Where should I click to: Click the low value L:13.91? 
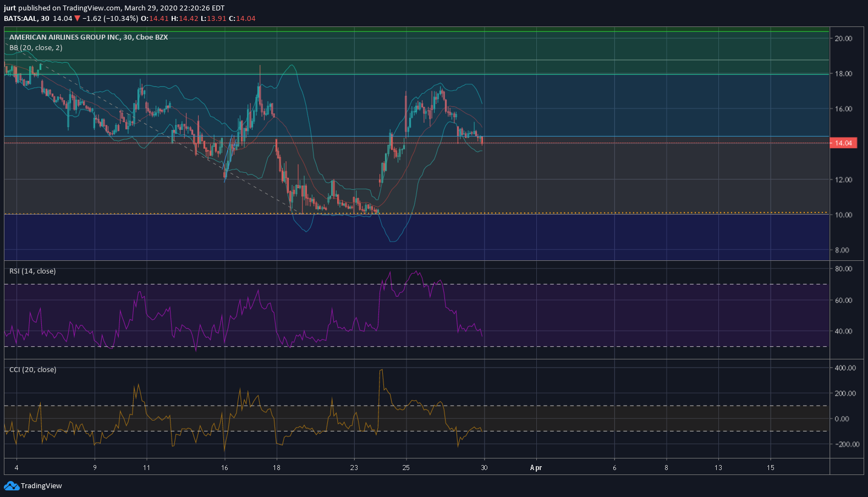(213, 19)
